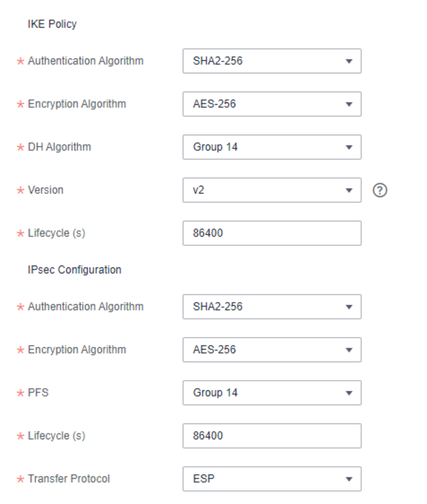The image size is (427, 504).
Task: Open the IPsec Configuration Authentication Algorithm dropdown
Action: [271, 306]
